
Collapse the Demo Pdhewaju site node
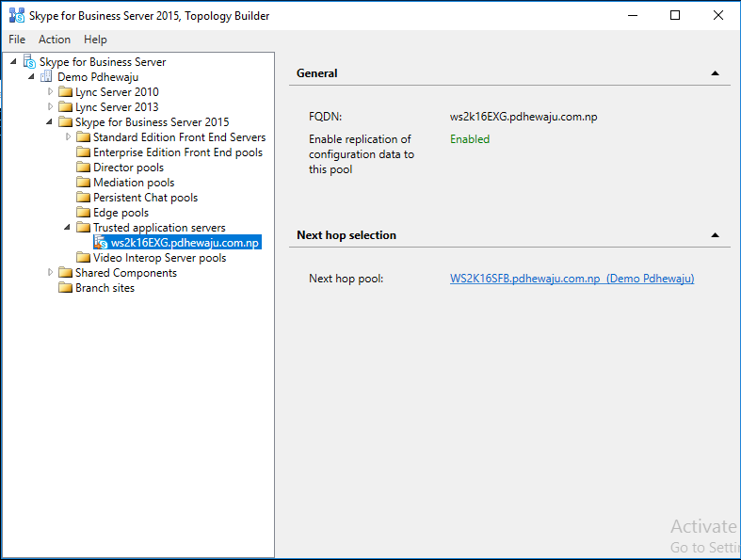point(31,76)
